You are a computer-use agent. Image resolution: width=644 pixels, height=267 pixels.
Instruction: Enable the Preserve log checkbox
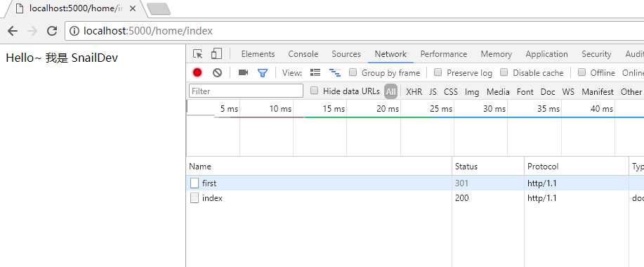[x=438, y=72]
